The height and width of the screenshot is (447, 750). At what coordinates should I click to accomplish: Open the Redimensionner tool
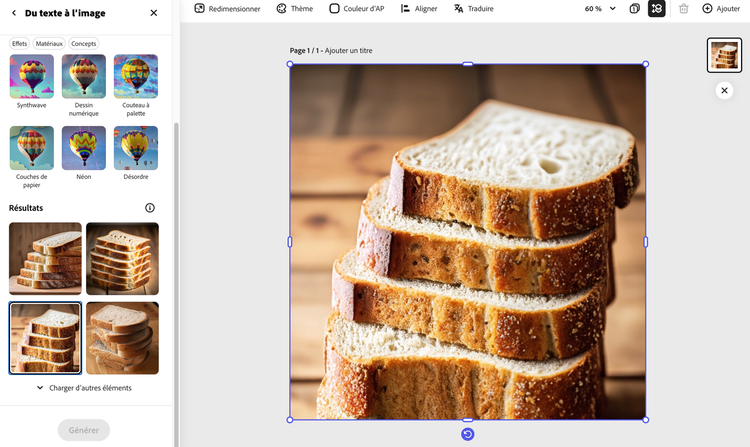click(x=227, y=9)
